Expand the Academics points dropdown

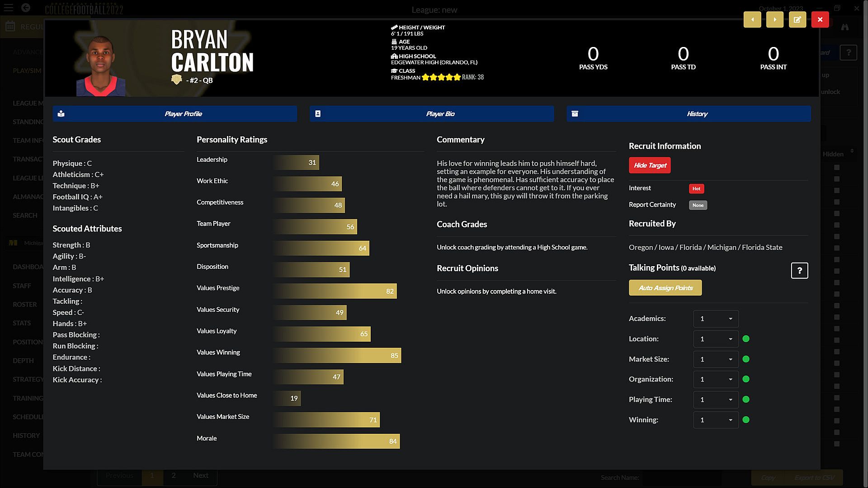click(716, 319)
